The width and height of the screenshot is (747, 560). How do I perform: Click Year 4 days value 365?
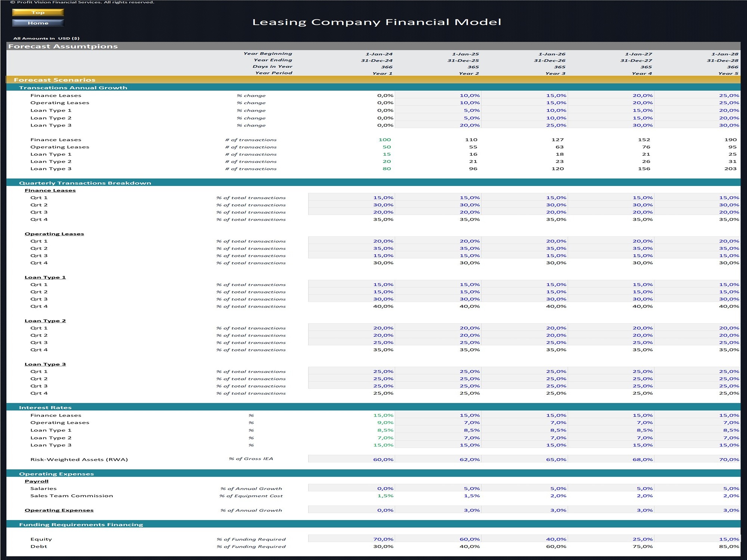pos(646,67)
